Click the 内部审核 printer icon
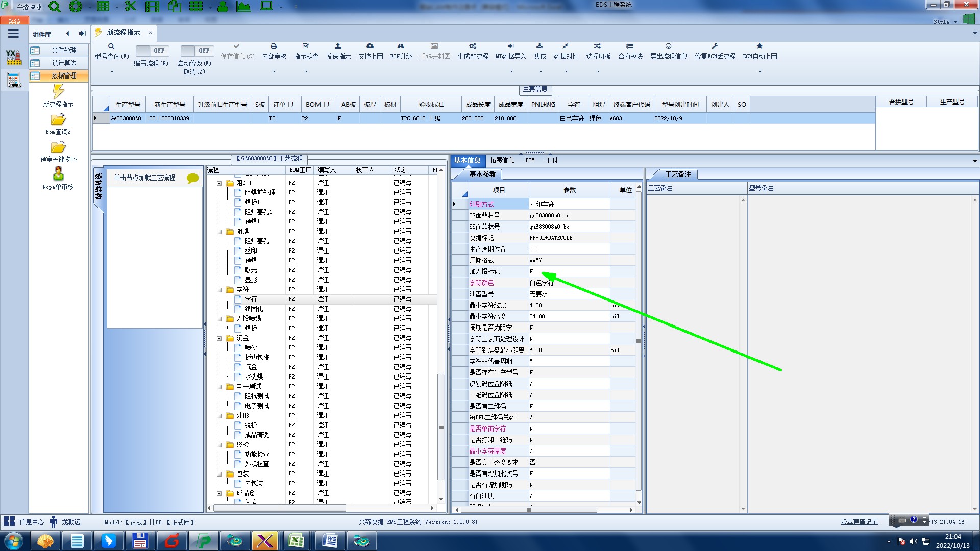Screen dimensions: 980x551 click(274, 46)
